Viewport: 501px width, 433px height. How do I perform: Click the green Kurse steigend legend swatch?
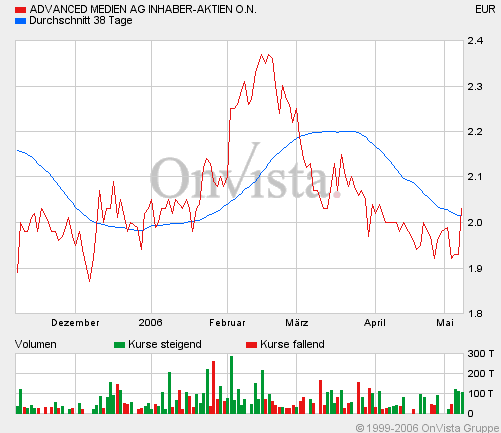tap(119, 345)
